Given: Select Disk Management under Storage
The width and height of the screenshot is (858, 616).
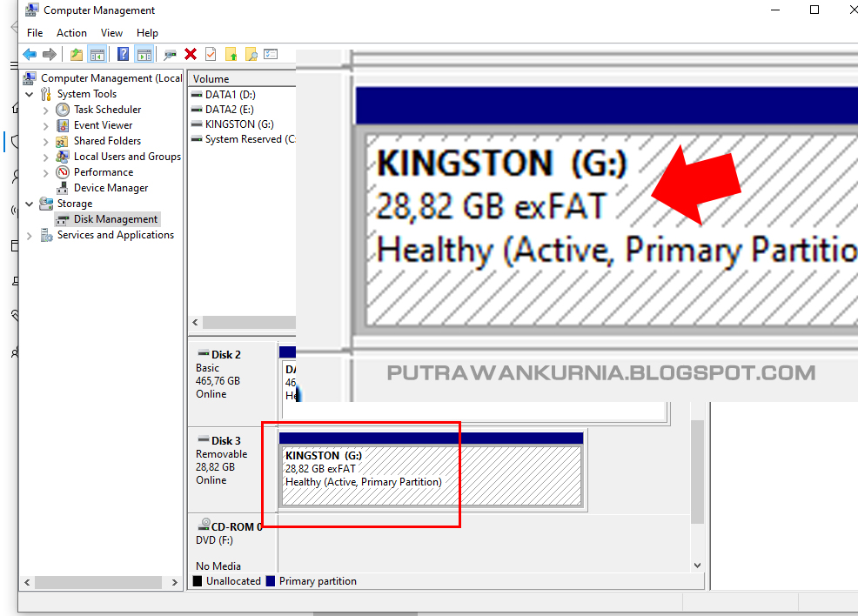Looking at the screenshot, I should point(116,219).
